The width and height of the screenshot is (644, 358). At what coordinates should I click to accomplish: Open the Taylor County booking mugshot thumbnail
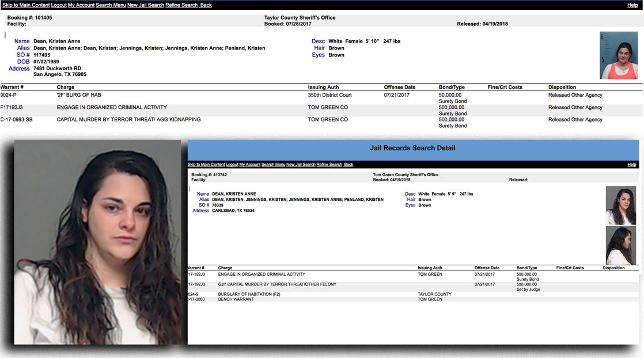(x=618, y=55)
